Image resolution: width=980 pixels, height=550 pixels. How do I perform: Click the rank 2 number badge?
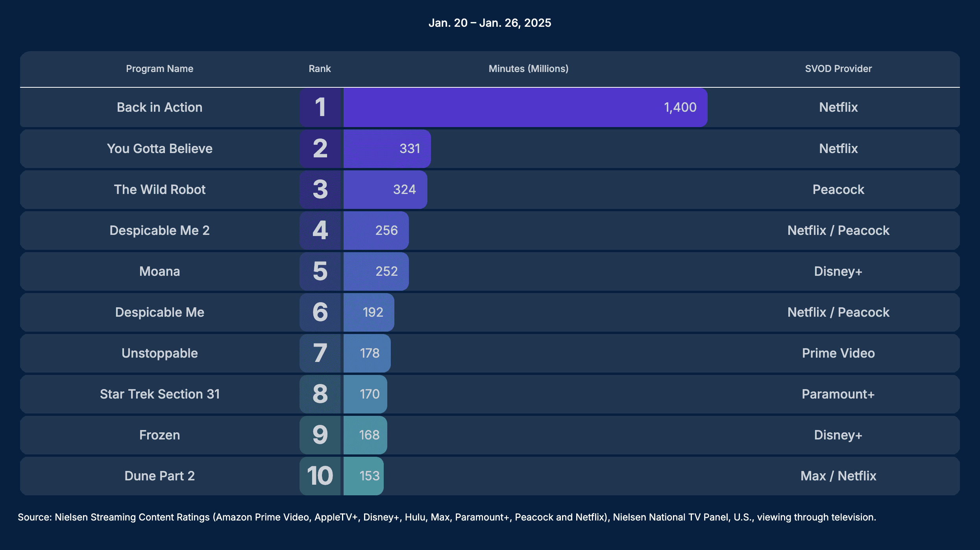320,149
